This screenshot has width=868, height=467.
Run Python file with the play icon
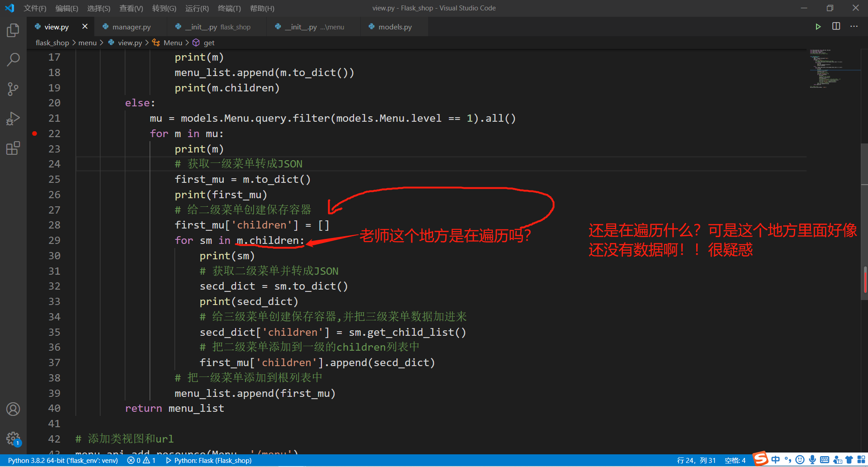818,27
